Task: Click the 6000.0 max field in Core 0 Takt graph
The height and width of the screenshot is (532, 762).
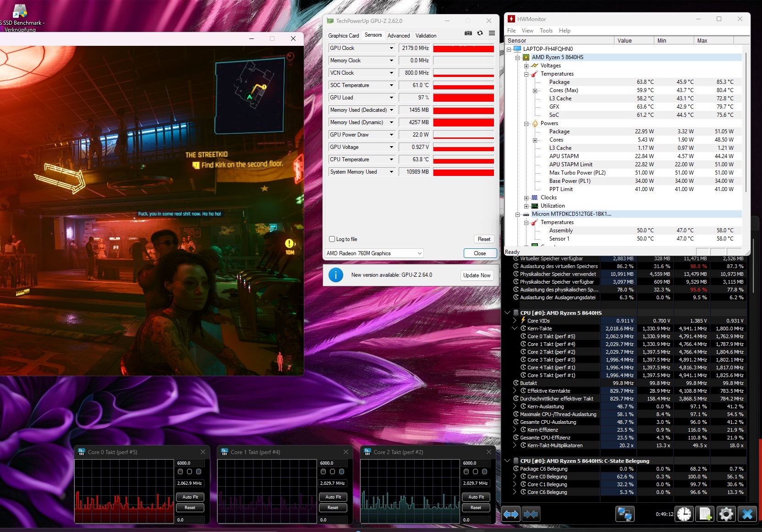Action: click(x=190, y=463)
